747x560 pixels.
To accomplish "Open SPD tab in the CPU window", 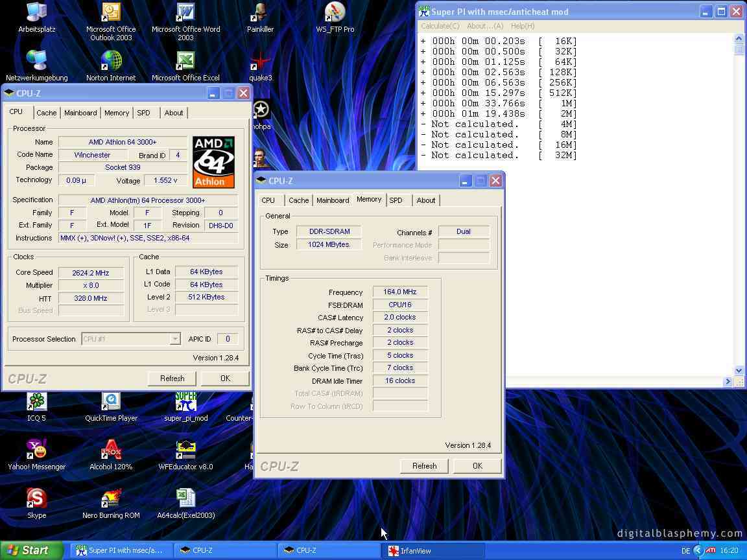I will click(143, 113).
